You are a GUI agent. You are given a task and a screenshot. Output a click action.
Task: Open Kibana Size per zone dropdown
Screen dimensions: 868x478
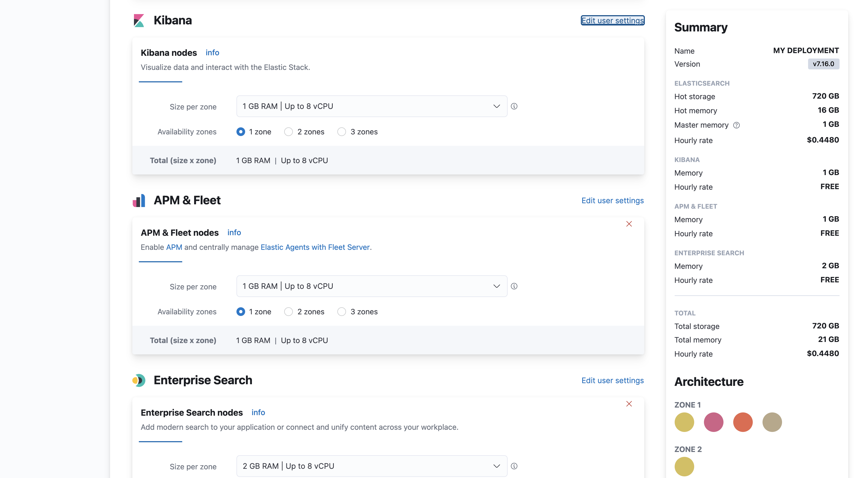(x=372, y=106)
